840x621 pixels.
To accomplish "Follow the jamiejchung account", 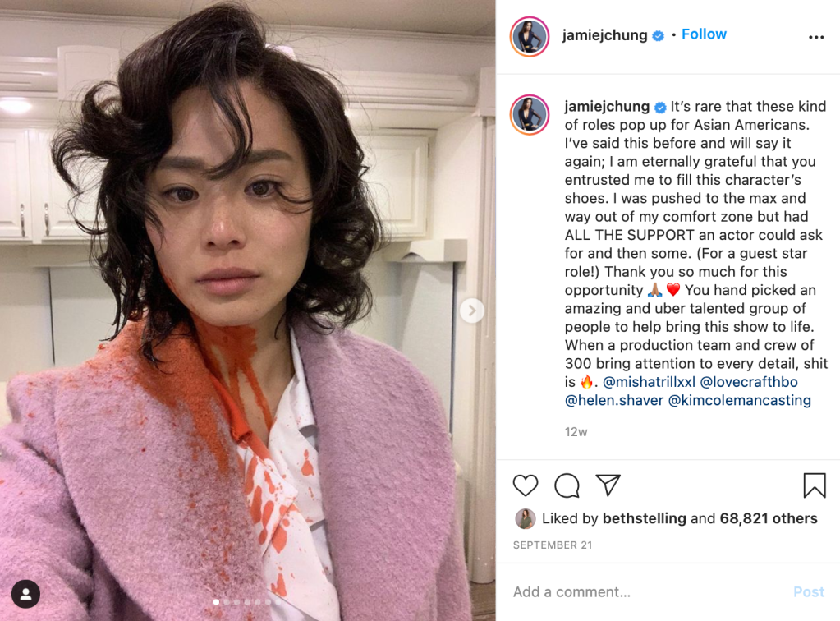I will (704, 34).
